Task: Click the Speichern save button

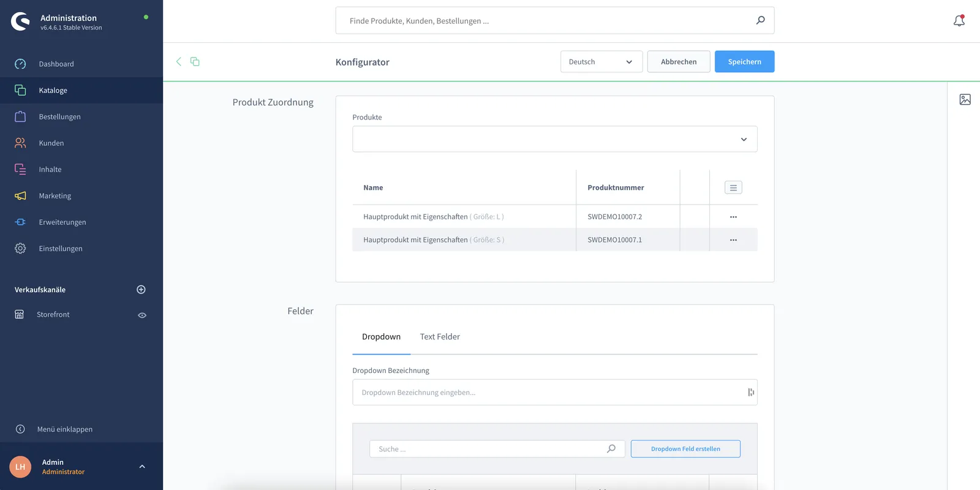Action: tap(744, 62)
